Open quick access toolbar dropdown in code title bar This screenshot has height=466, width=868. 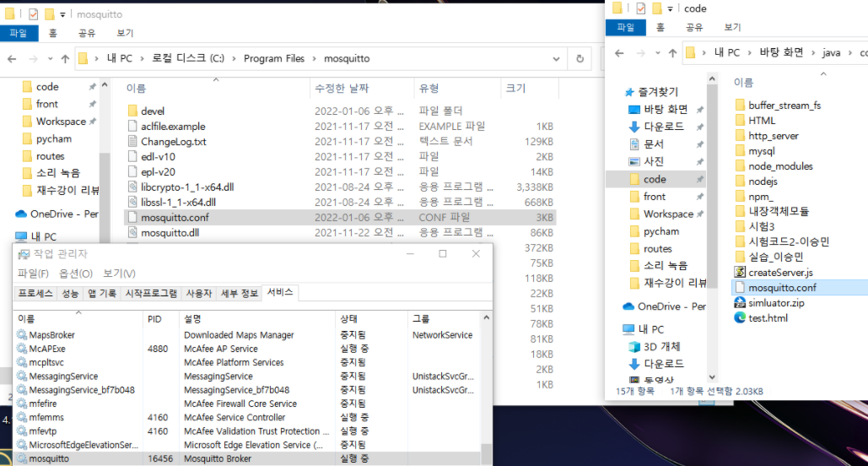click(670, 9)
